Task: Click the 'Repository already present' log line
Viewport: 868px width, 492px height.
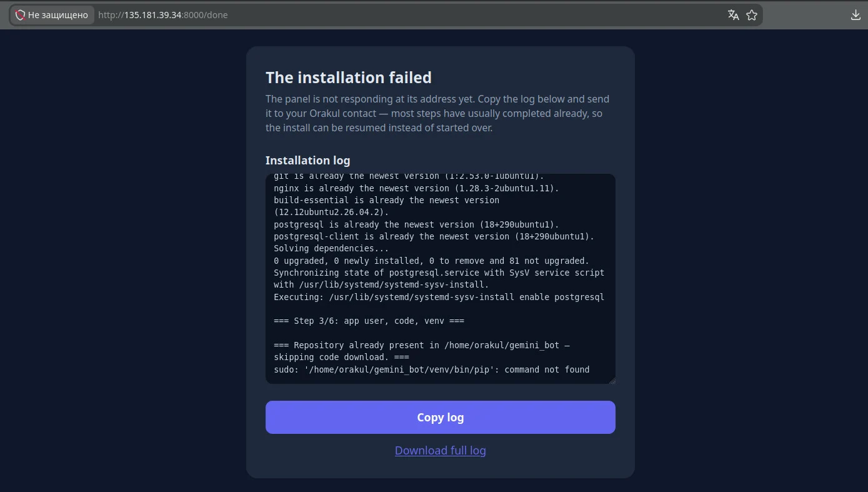Action: click(422, 351)
